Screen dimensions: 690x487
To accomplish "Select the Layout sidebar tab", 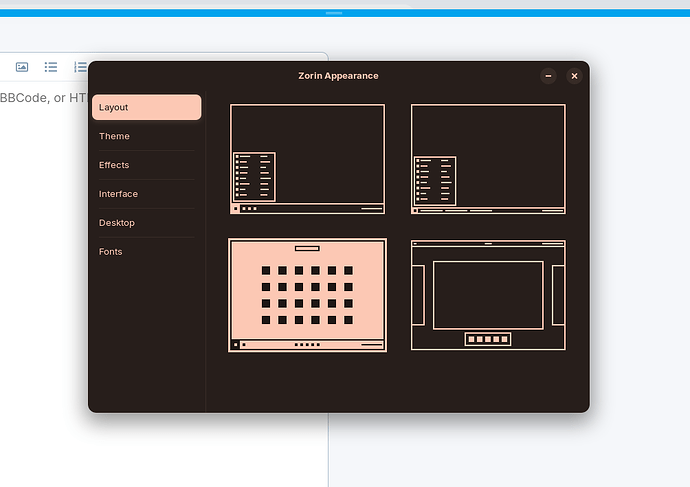I will point(147,107).
